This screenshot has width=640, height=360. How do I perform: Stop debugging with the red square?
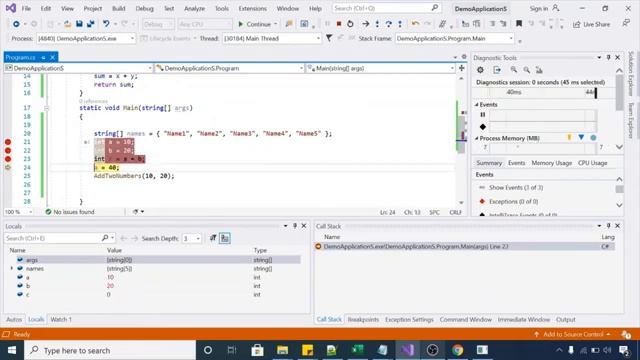click(338, 24)
